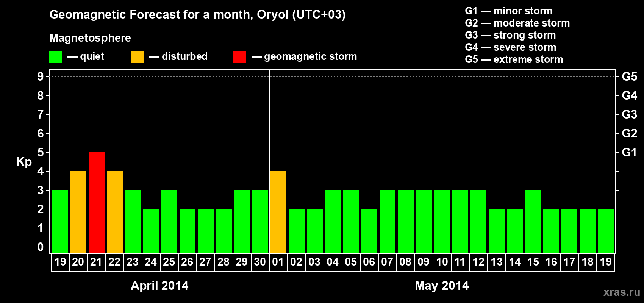Click the 'April 2014' month label
The height and width of the screenshot is (303, 644).
point(159,286)
